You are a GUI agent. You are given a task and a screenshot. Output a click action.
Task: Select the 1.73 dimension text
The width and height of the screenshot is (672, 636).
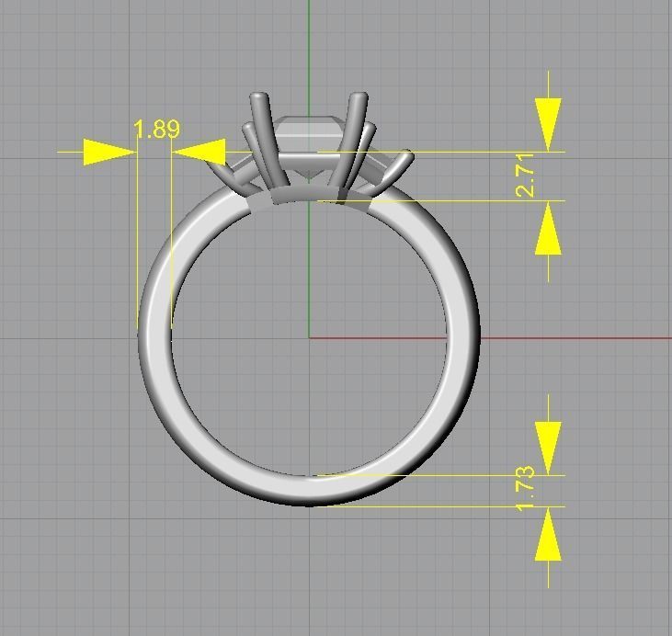tap(525, 488)
